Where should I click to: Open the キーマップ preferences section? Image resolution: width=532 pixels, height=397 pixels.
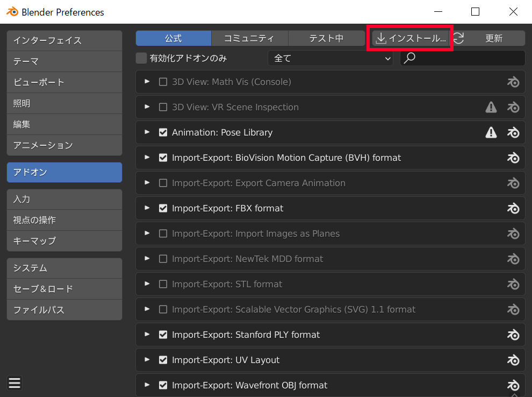64,240
